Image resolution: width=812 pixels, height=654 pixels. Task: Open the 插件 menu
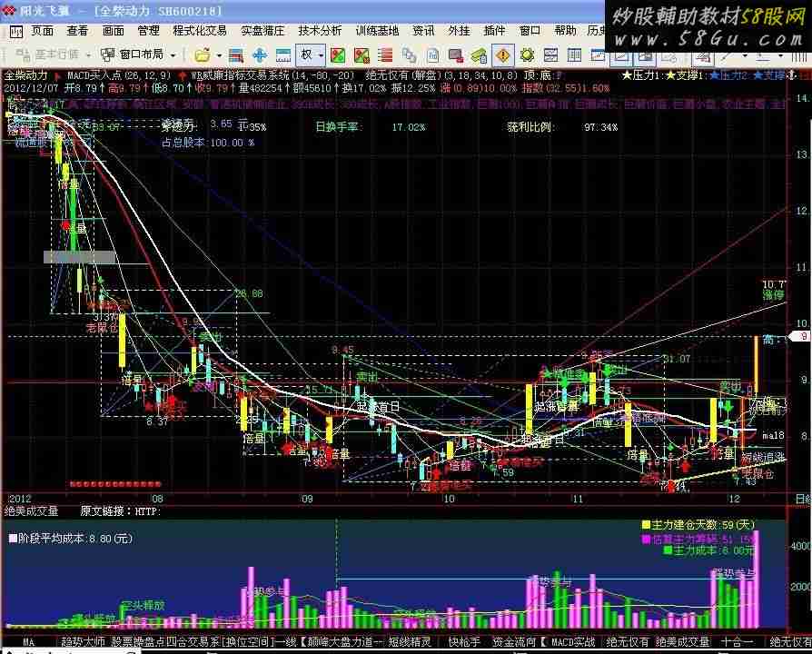(494, 31)
